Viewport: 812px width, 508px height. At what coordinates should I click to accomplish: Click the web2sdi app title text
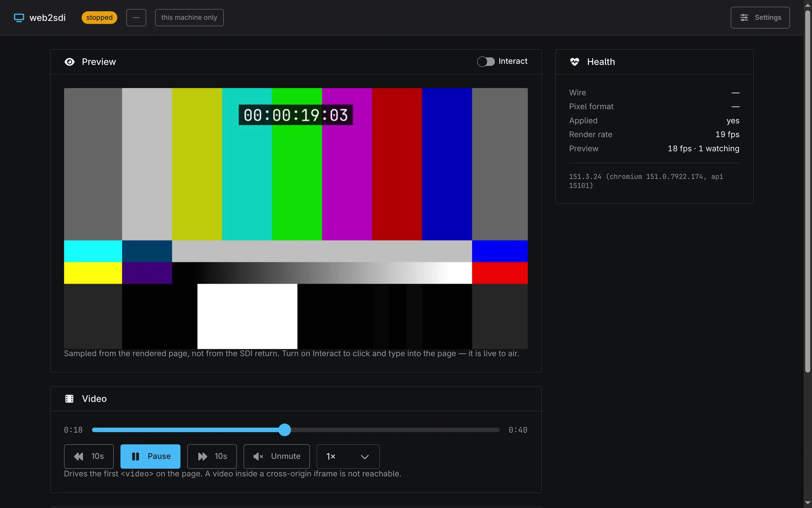pos(48,17)
